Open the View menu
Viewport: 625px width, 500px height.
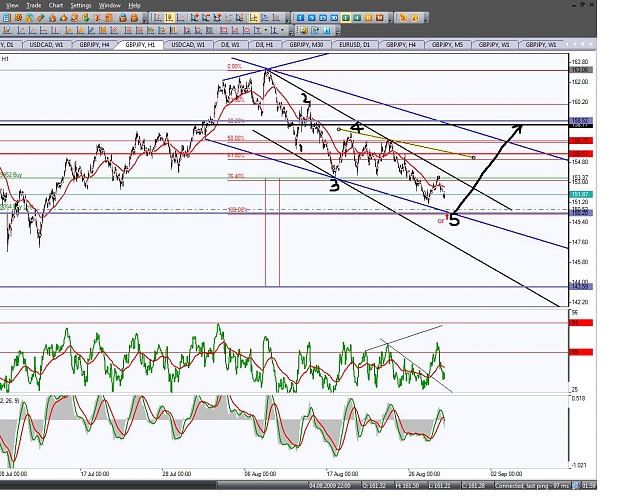pos(12,5)
